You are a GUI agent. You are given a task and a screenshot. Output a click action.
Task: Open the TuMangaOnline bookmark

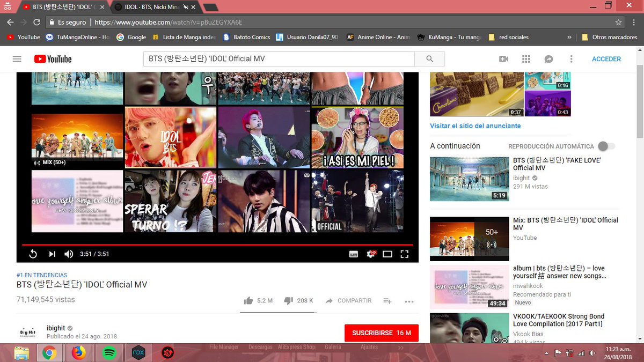coord(77,37)
